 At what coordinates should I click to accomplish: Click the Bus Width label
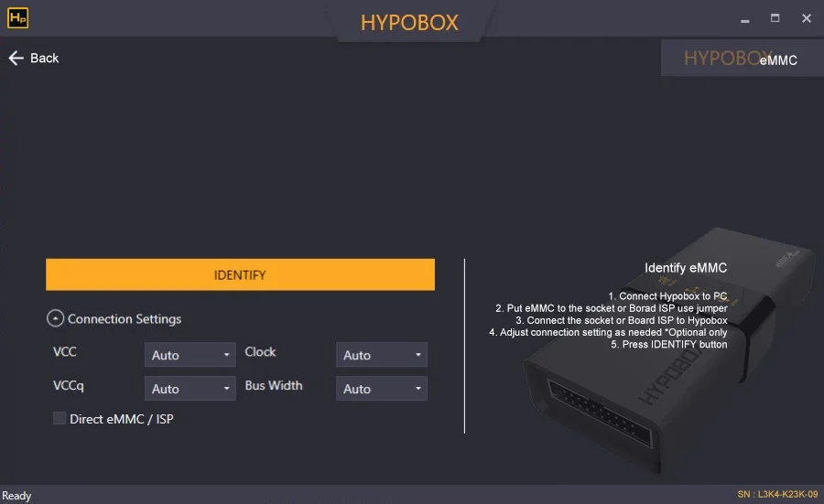274,385
